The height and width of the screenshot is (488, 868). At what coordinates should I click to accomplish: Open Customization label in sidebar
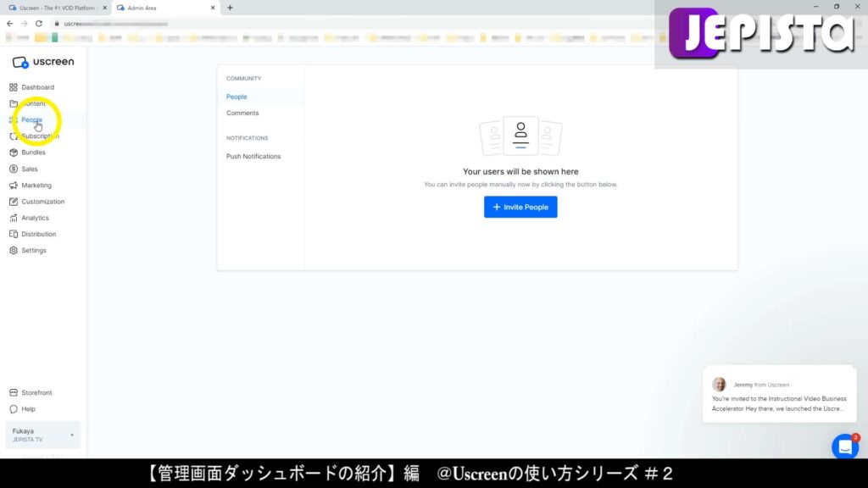point(43,202)
